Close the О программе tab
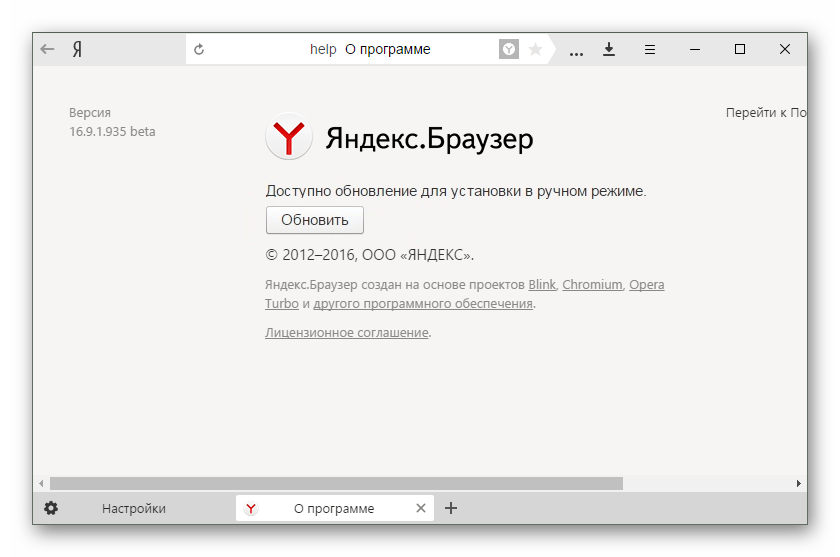Screen dimensions: 840x557 tap(421, 508)
